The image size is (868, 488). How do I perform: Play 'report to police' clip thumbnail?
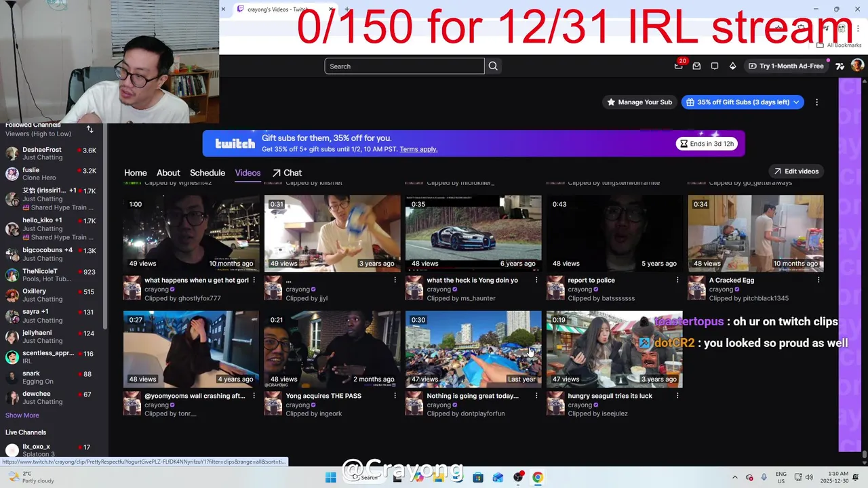point(614,234)
